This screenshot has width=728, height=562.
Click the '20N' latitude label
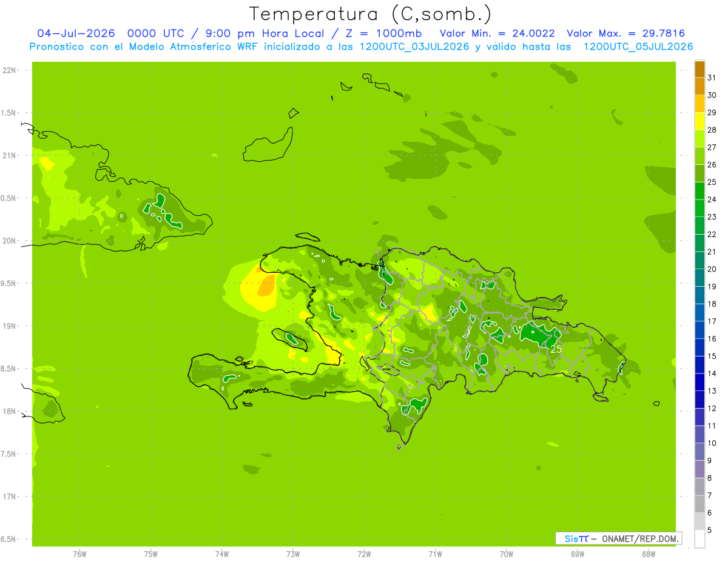(x=8, y=241)
